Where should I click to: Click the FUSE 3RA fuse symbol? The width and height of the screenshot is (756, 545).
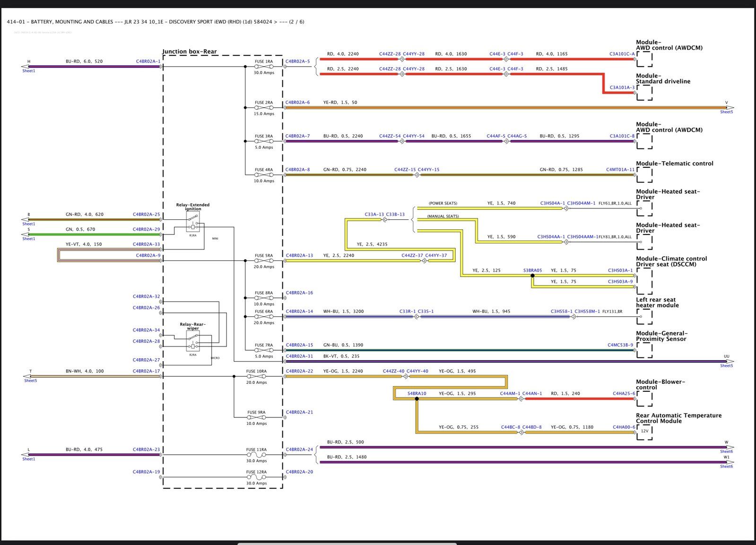click(264, 141)
